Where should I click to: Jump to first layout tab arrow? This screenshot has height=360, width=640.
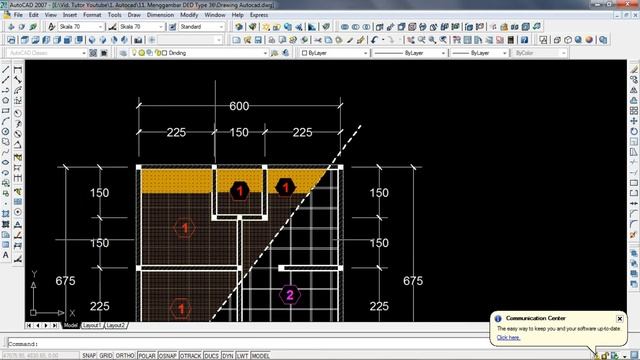(29, 325)
